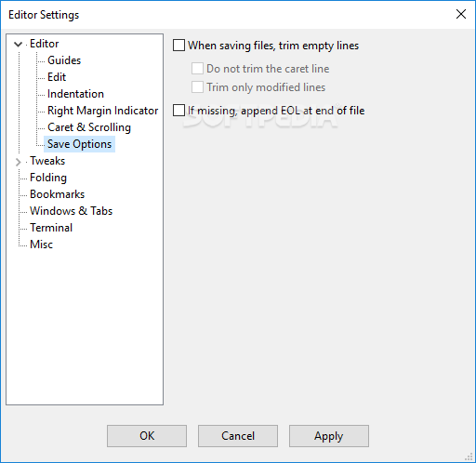Open Misc settings page
Screen dimensions: 476x463
pos(41,245)
